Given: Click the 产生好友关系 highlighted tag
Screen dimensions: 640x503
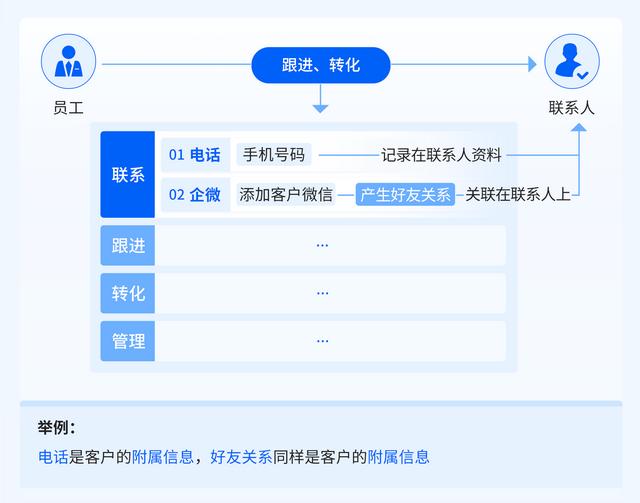Looking at the screenshot, I should coord(405,194).
